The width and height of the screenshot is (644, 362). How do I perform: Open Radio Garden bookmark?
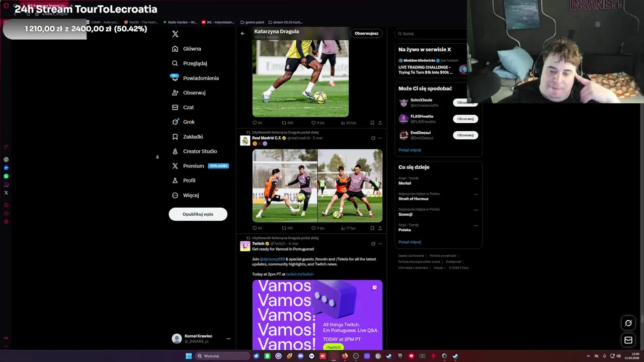pos(180,22)
